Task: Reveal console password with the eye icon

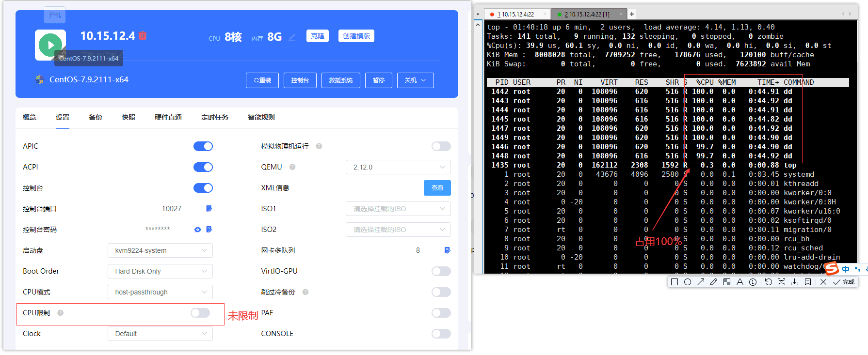Action: click(197, 230)
